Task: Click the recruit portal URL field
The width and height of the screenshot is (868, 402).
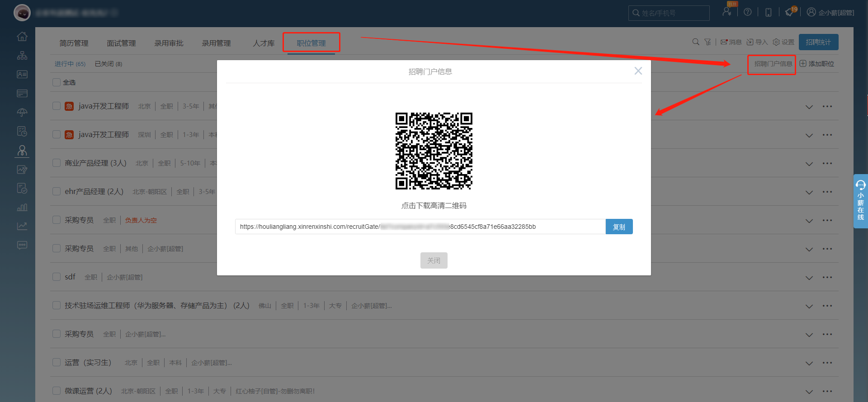Action: pyautogui.click(x=420, y=227)
